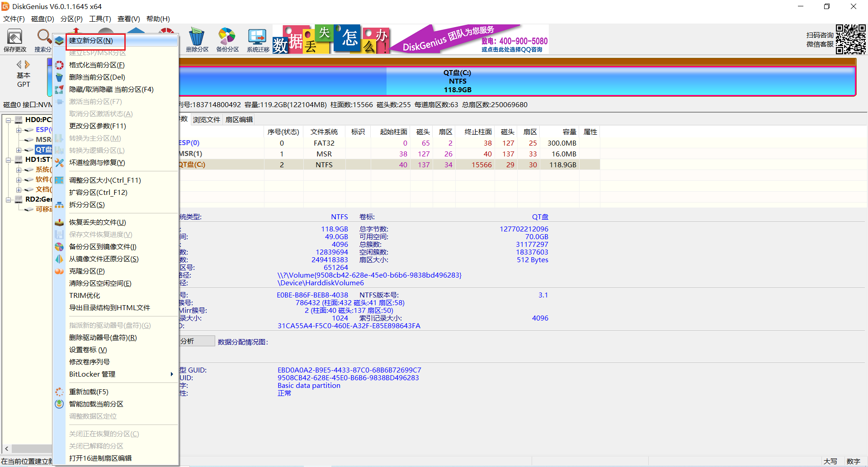Switch to the 扇区编辑 tab
Screen dimensions: 868x467
point(239,119)
